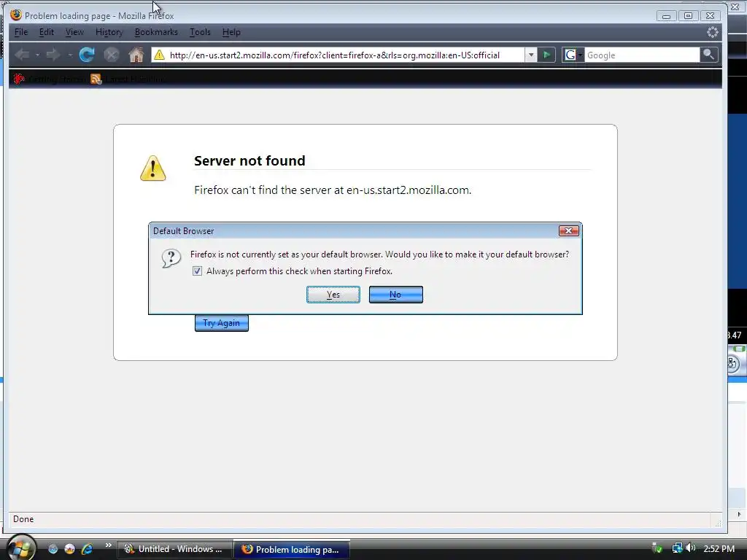
Task: Click the Stop loading icon
Action: (x=112, y=55)
